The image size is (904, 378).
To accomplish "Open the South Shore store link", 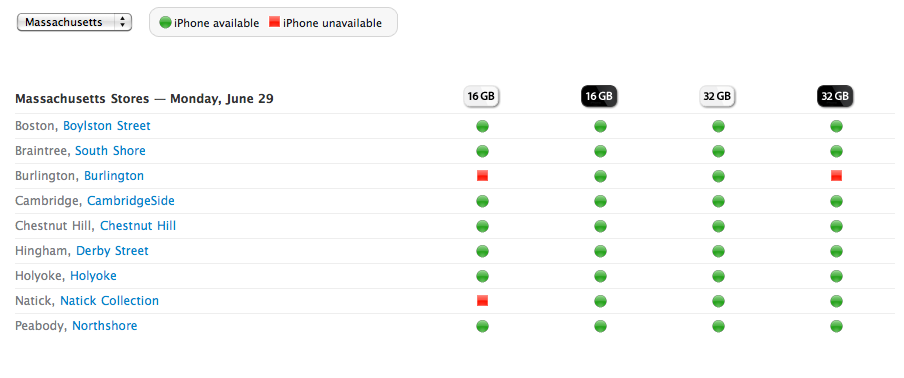I will click(110, 151).
